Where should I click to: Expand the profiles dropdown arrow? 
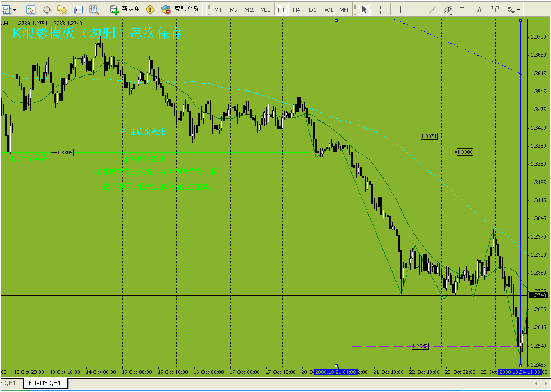tap(15, 10)
